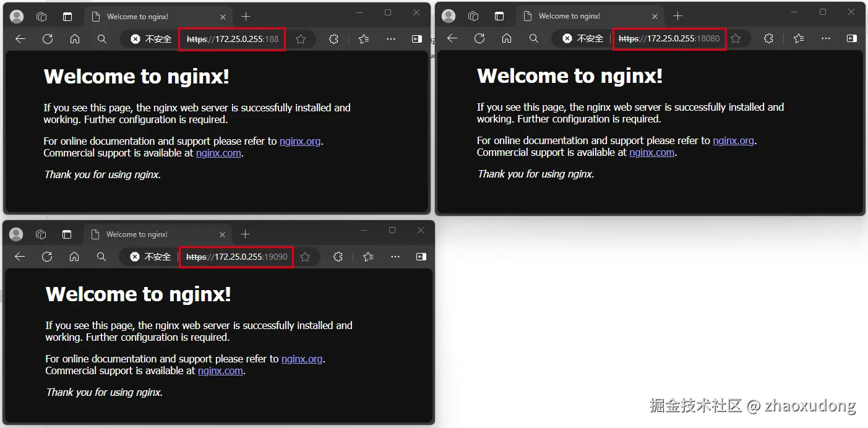Select Welcome to nginx tab in port 18080 window
This screenshot has width=868, height=428.
tap(591, 16)
